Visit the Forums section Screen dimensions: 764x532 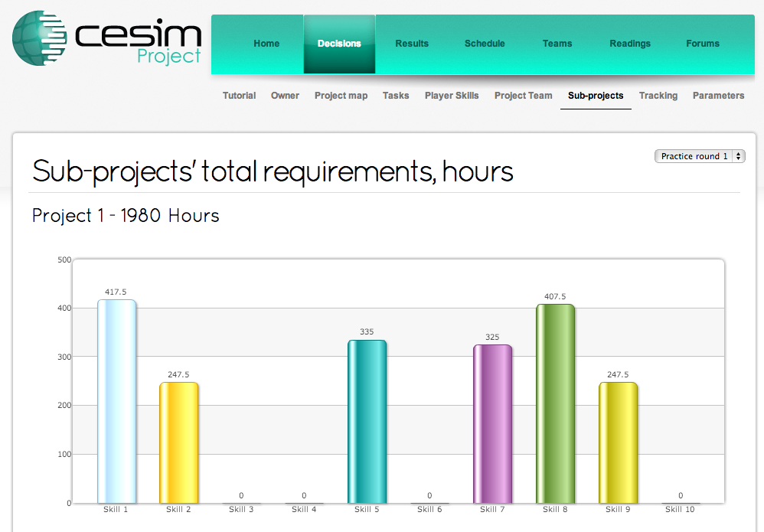tap(702, 44)
